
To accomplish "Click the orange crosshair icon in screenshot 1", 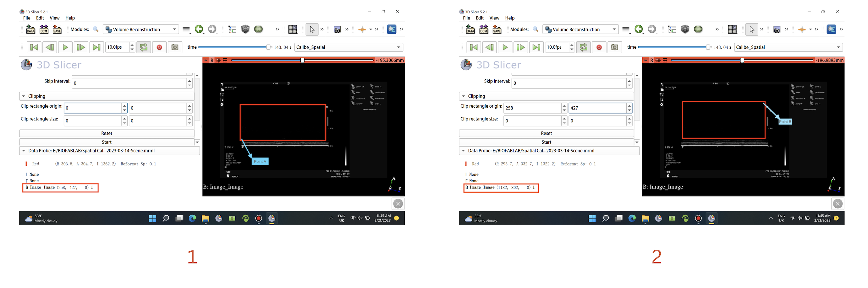I will (362, 29).
